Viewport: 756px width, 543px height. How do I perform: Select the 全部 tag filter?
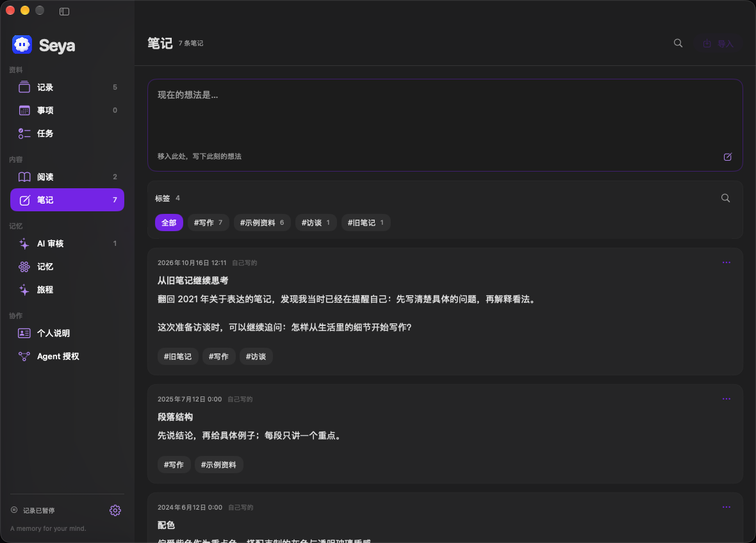[168, 223]
